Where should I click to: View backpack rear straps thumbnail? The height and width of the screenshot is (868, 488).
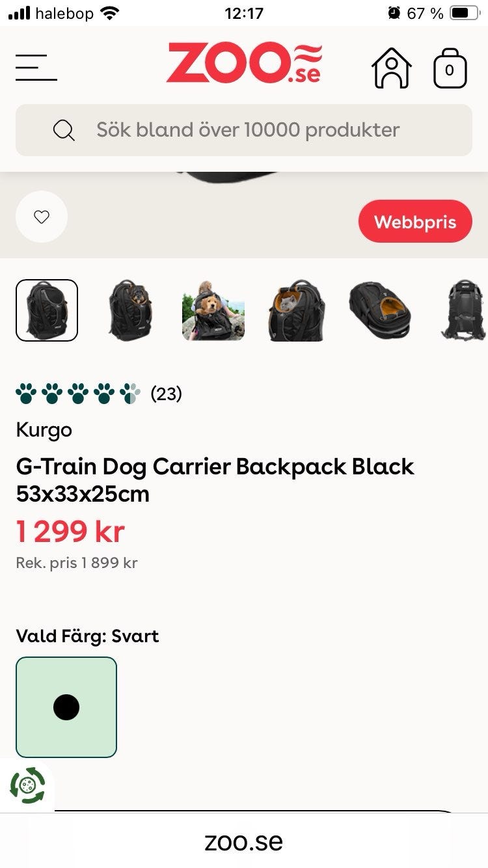(463, 310)
